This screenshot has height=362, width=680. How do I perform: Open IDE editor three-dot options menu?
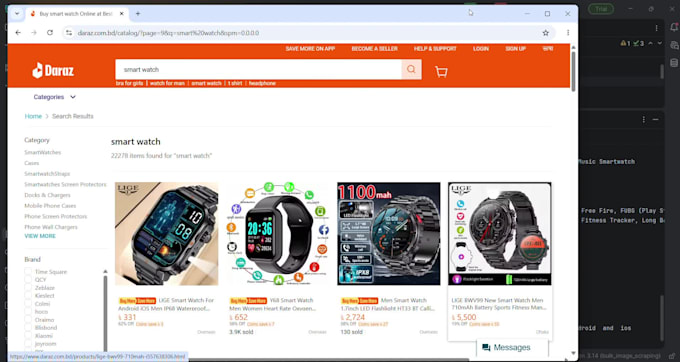coord(656,28)
